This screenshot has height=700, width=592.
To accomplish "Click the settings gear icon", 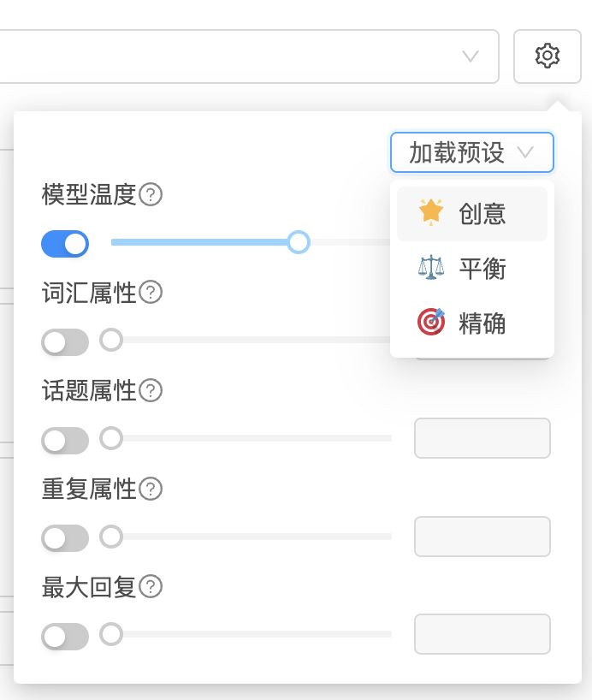I will tap(548, 56).
